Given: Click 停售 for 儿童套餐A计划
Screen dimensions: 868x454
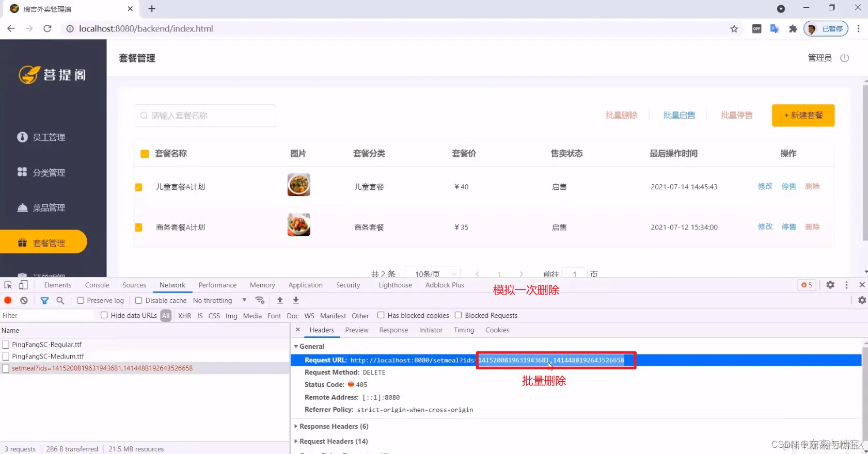Looking at the screenshot, I should pos(788,186).
